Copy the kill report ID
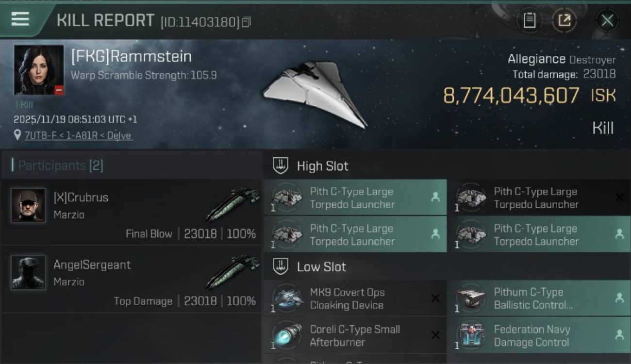 point(246,22)
